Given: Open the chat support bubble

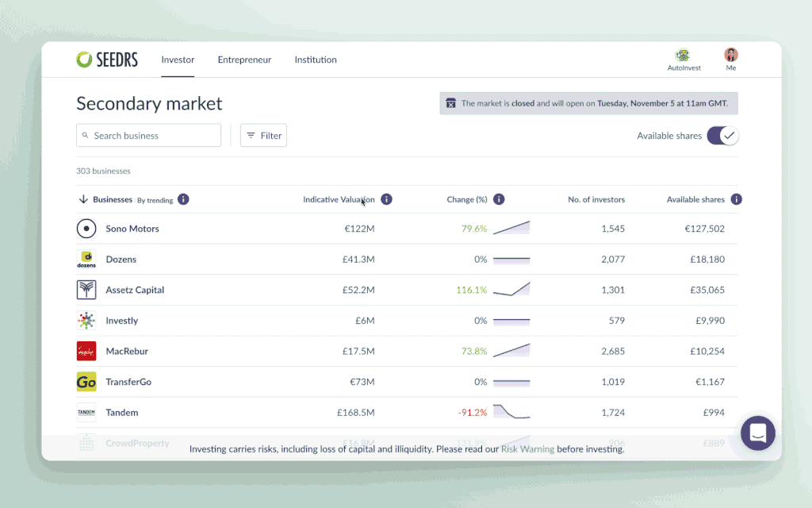Looking at the screenshot, I should coord(757,433).
